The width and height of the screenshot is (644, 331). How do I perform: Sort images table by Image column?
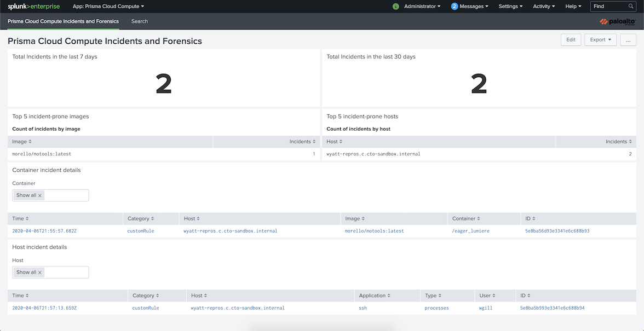pos(22,142)
